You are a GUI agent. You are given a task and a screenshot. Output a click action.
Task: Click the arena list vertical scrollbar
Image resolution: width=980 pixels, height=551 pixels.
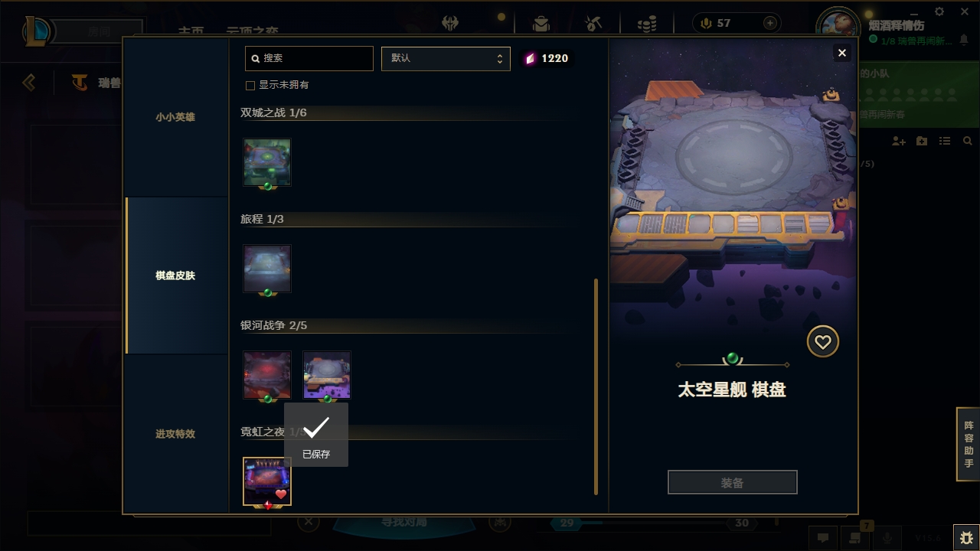click(x=596, y=387)
